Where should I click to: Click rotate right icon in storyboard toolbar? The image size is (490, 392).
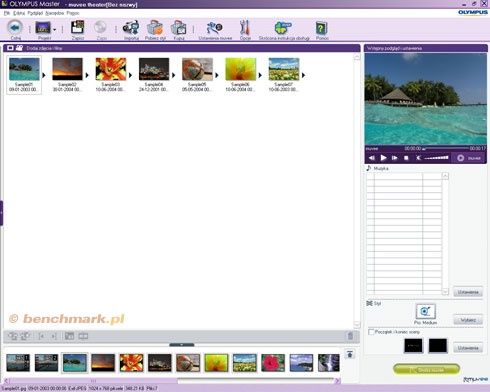25,336
